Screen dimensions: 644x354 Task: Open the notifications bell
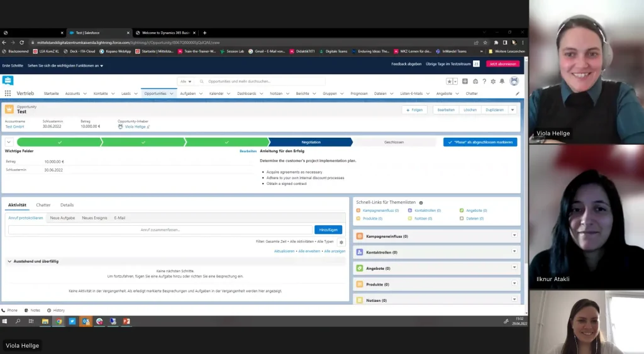click(x=502, y=81)
